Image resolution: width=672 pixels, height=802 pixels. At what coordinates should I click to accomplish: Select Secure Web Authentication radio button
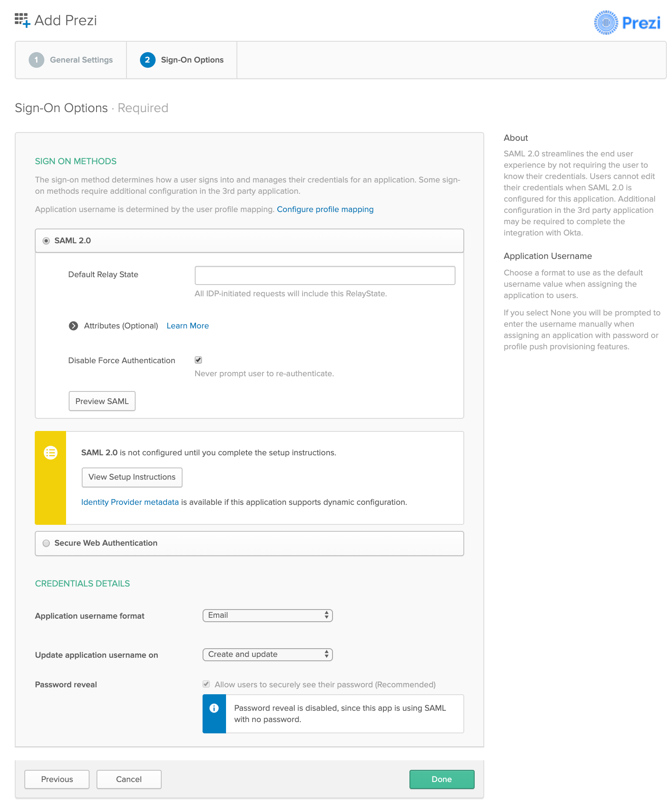click(x=46, y=543)
